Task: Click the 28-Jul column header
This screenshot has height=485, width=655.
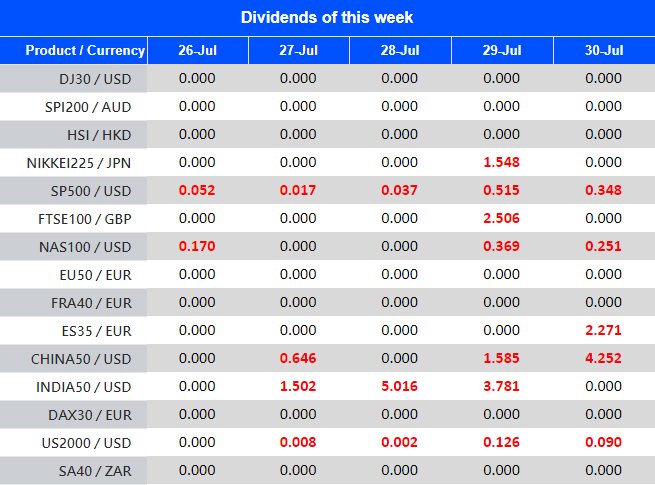Action: click(400, 50)
